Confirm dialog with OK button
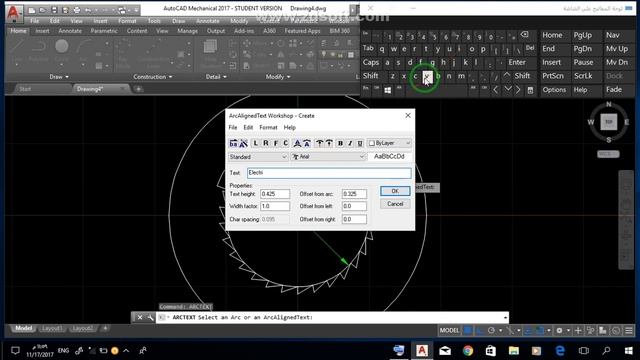This screenshot has width=640, height=360. pos(395,191)
